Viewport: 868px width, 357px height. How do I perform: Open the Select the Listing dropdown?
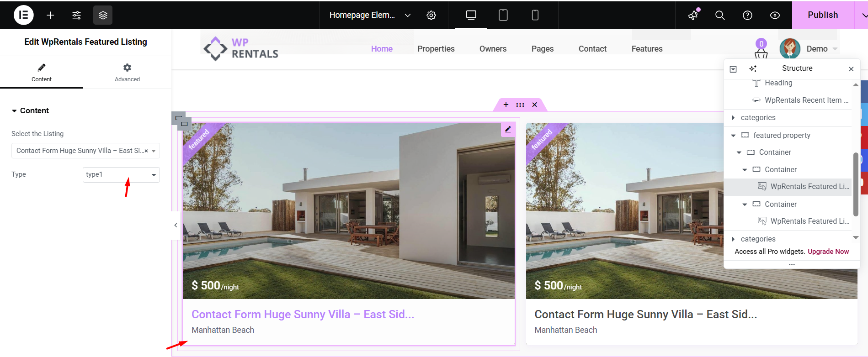coord(85,151)
